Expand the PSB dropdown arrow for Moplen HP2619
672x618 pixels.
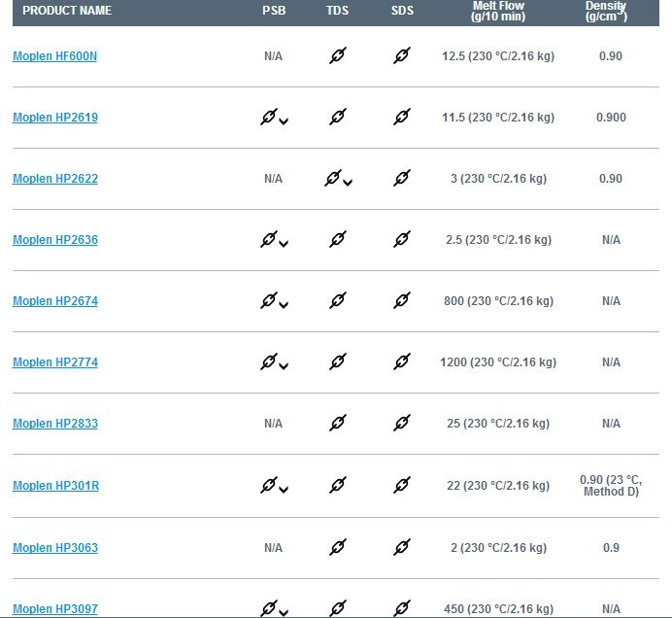pos(284,121)
